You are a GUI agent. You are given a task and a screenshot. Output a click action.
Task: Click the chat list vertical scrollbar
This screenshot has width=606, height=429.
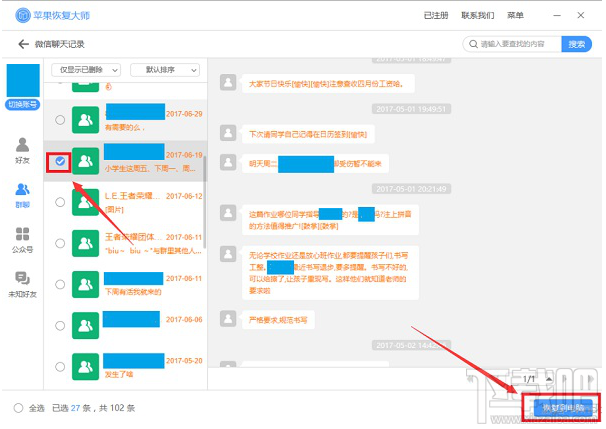pos(204,201)
